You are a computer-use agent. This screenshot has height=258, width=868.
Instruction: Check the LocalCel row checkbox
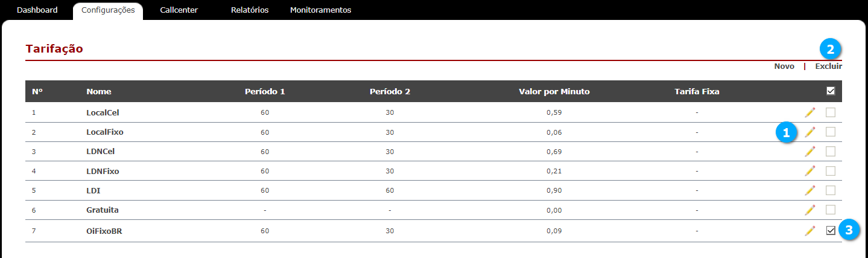(831, 112)
